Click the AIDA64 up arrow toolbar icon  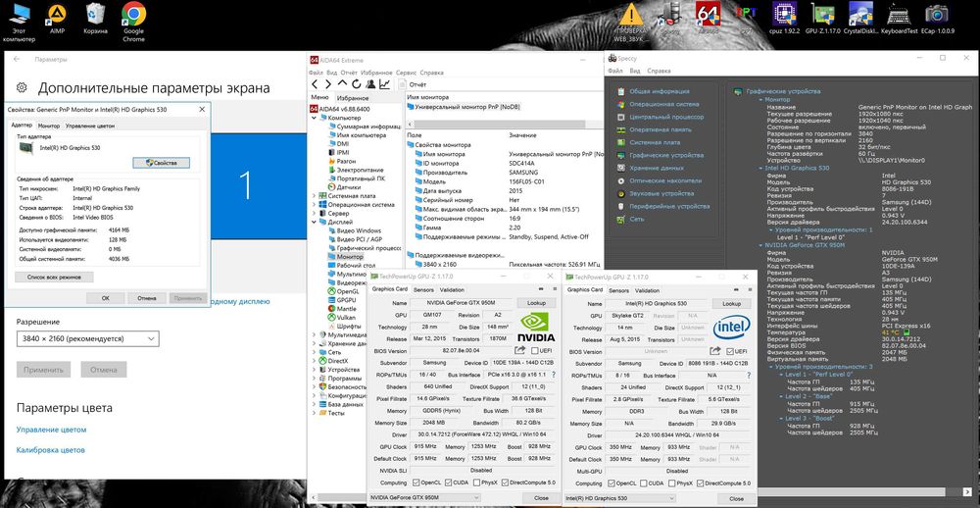pyautogui.click(x=342, y=83)
